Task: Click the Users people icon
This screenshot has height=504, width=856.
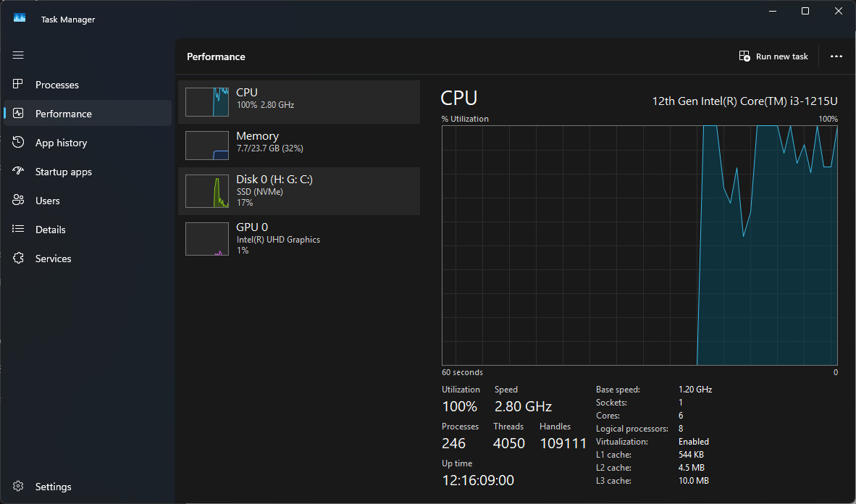Action: click(x=18, y=200)
